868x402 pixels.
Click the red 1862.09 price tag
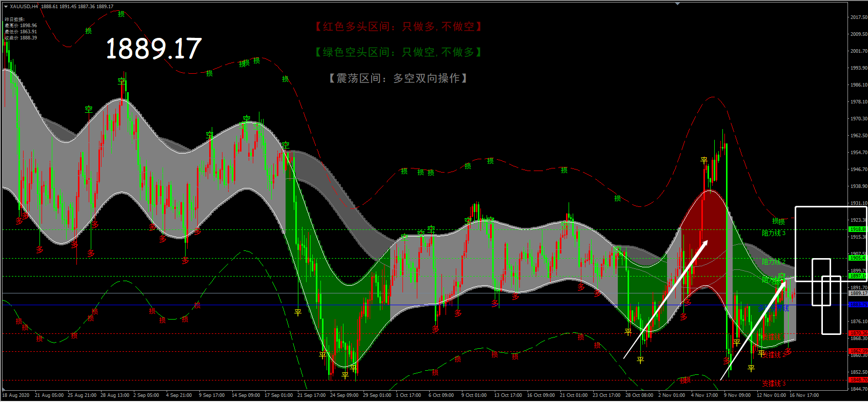pyautogui.click(x=858, y=351)
